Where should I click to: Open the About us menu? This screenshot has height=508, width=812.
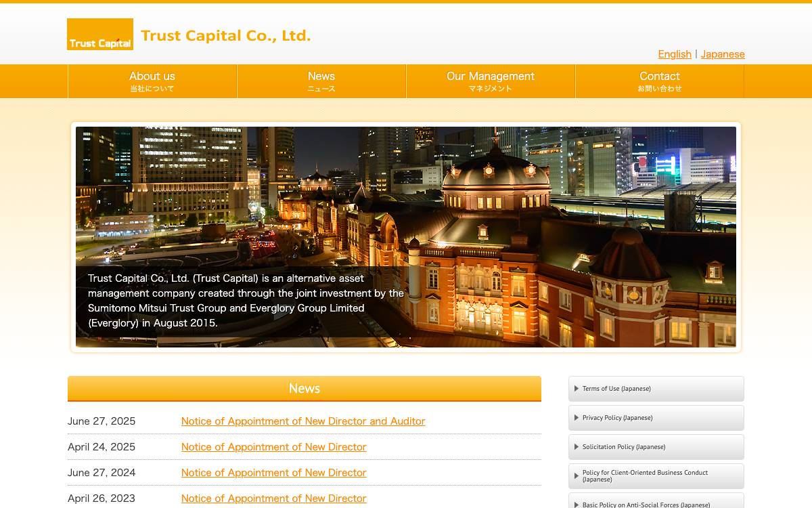point(152,81)
